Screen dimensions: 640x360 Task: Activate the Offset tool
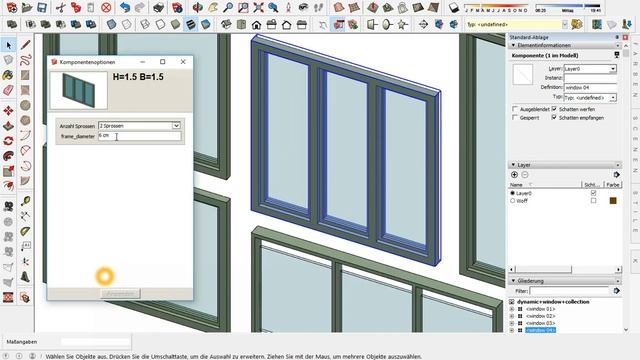pyautogui.click(x=9, y=186)
